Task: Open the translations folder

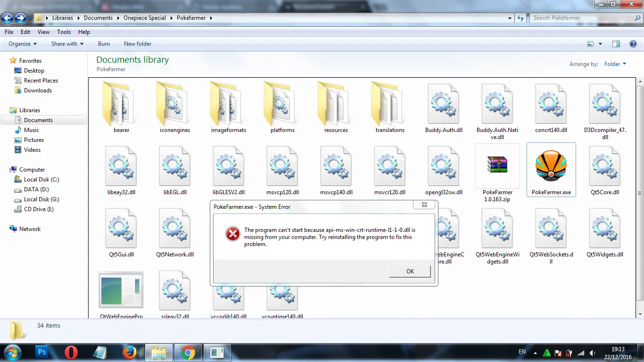Action: click(x=390, y=108)
